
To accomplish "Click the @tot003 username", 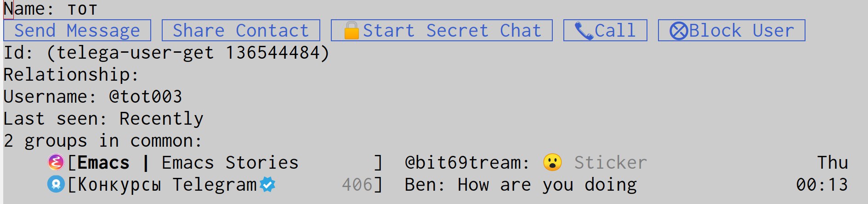I will point(145,97).
